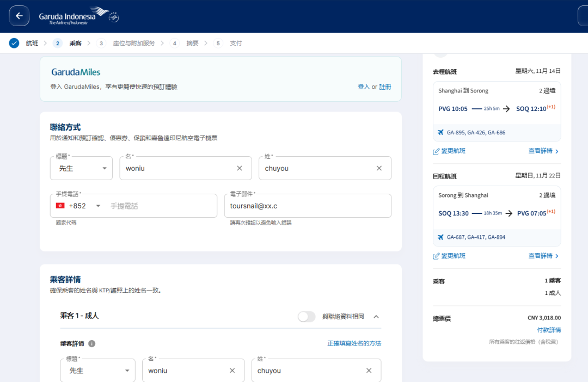Click the back arrow button in header

[19, 16]
